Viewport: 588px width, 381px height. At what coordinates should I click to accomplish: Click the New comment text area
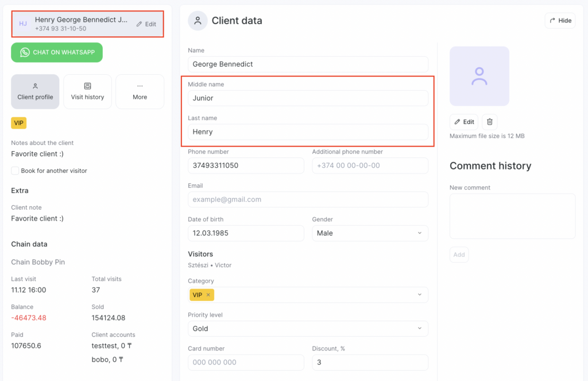[512, 216]
